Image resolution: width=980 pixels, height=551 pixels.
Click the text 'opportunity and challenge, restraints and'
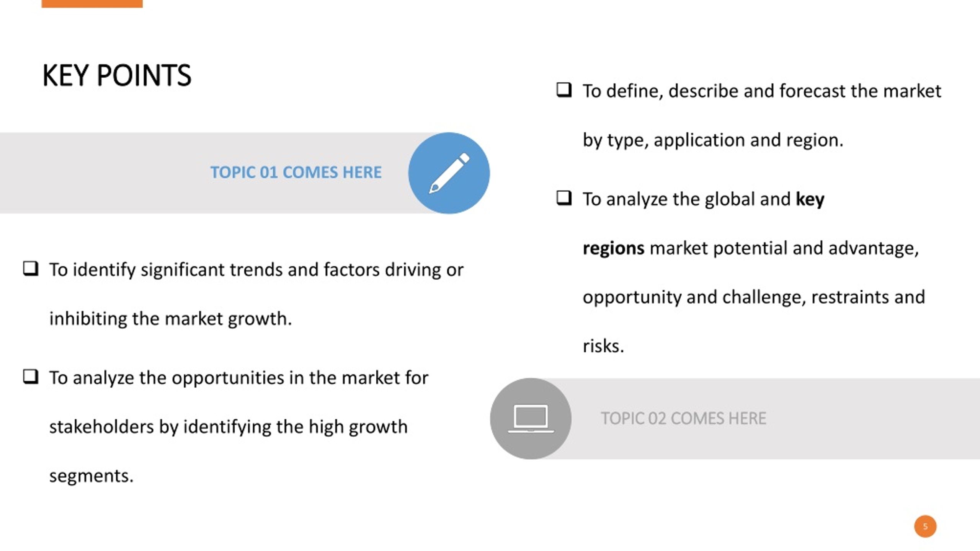[754, 297]
